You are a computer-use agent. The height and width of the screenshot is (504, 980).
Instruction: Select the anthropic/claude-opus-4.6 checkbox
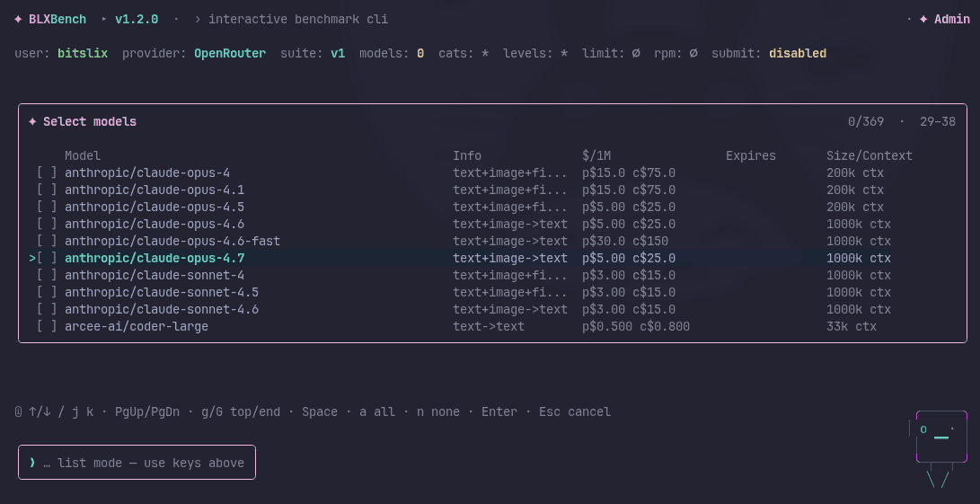(47, 224)
